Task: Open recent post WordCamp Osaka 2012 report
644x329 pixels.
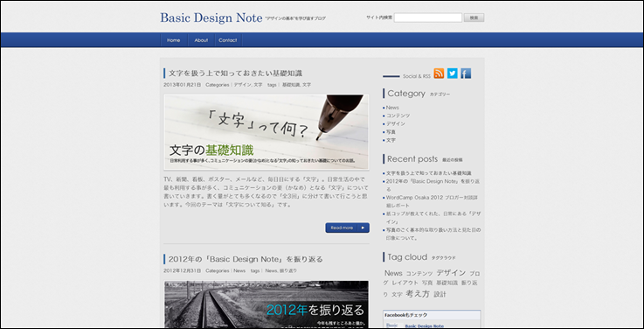Action: 432,201
